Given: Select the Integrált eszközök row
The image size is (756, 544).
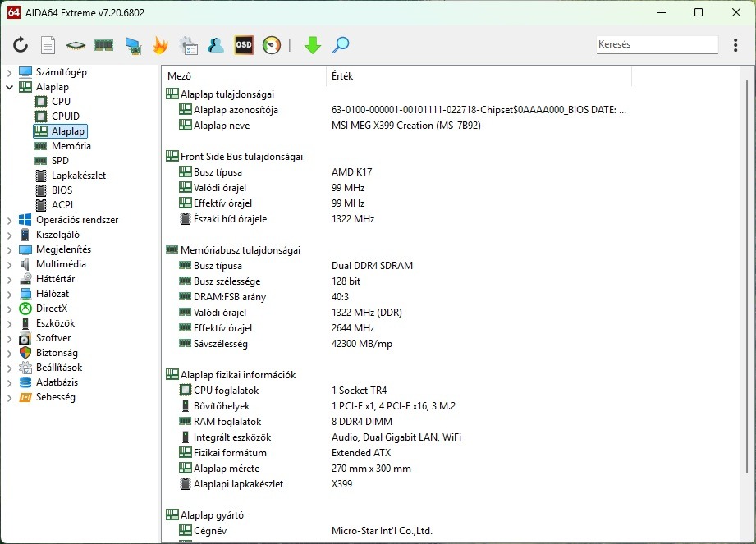Looking at the screenshot, I should [x=403, y=437].
